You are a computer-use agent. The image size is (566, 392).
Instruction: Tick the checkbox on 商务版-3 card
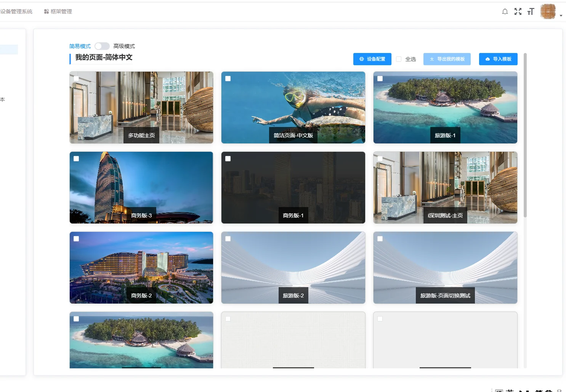(76, 159)
